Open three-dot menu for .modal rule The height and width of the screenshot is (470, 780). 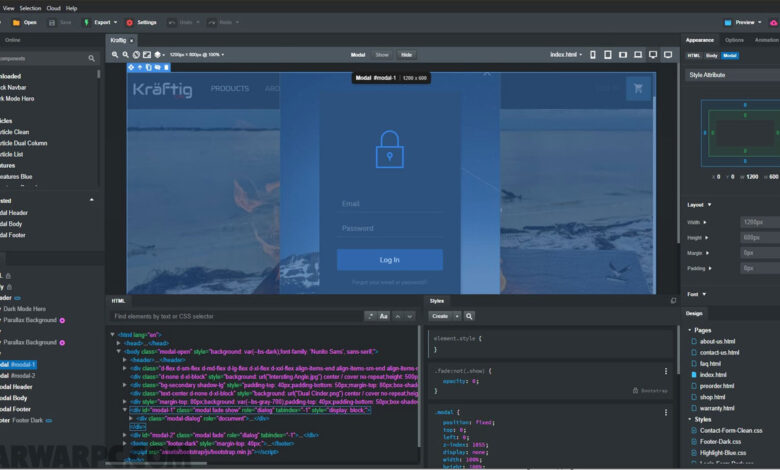[666, 412]
